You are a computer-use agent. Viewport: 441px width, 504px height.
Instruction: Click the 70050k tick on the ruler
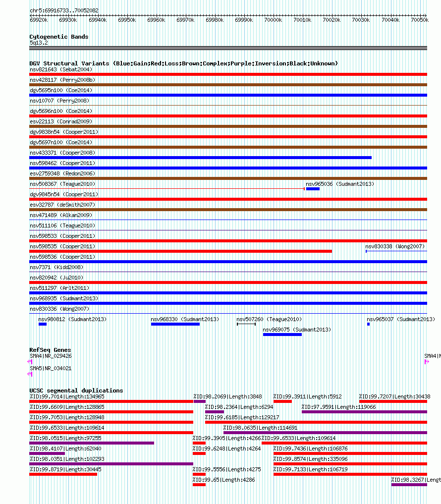pos(420,20)
